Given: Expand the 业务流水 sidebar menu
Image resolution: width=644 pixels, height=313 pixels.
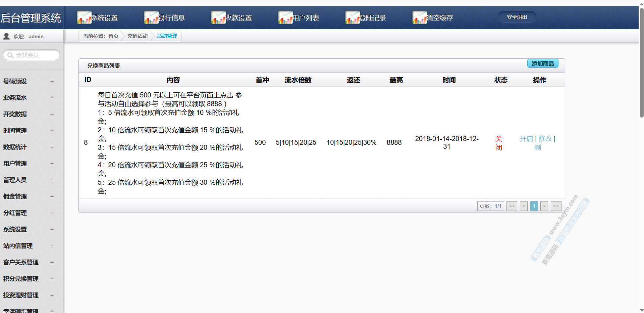Looking at the screenshot, I should click(52, 98).
